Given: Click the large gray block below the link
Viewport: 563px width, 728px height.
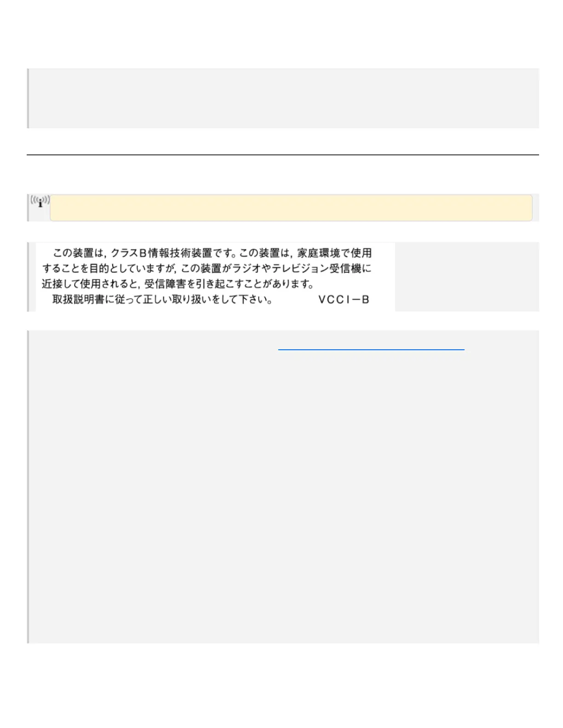Looking at the screenshot, I should tap(283, 487).
